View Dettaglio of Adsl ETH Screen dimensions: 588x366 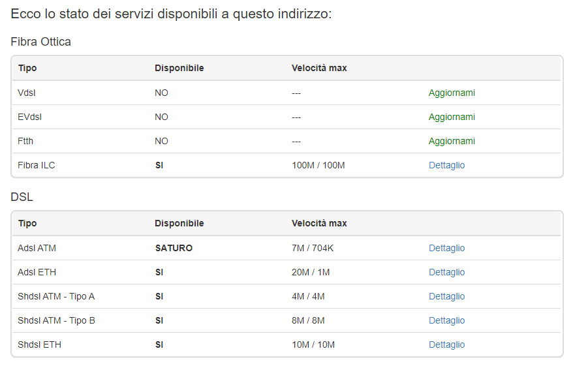point(446,272)
